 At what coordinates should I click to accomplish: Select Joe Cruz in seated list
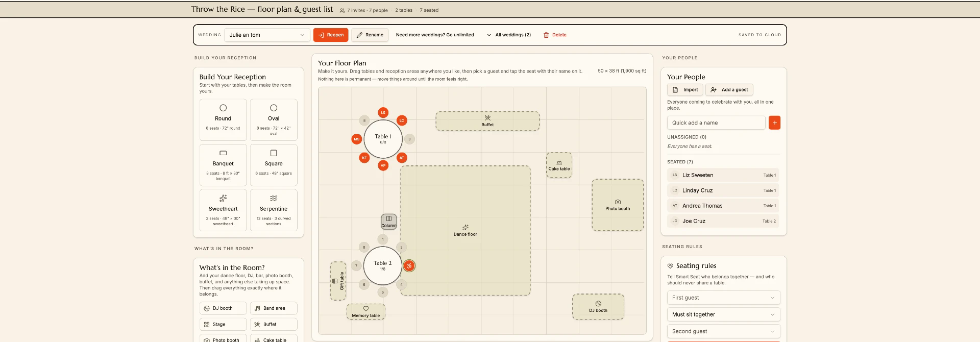tap(724, 221)
